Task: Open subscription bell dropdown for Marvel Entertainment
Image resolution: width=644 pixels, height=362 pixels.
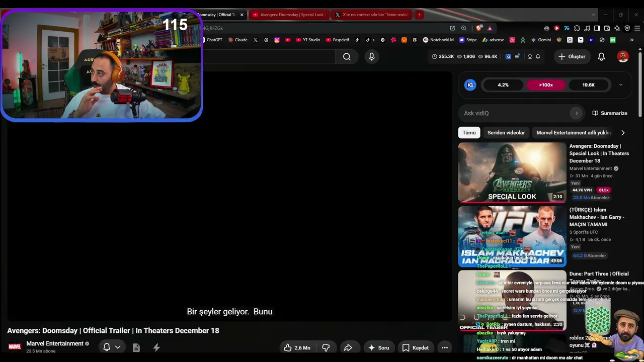Action: click(x=112, y=347)
